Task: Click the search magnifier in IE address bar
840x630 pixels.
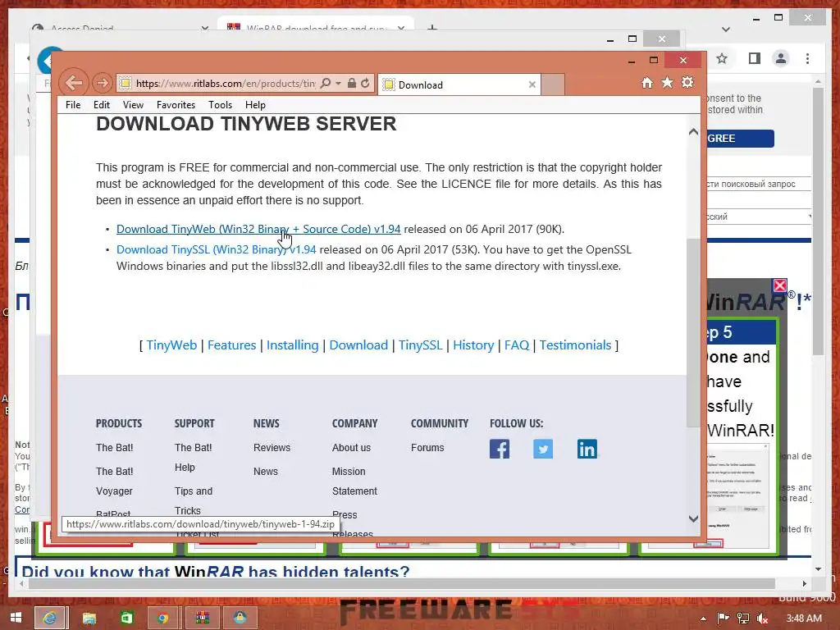Action: pyautogui.click(x=325, y=83)
